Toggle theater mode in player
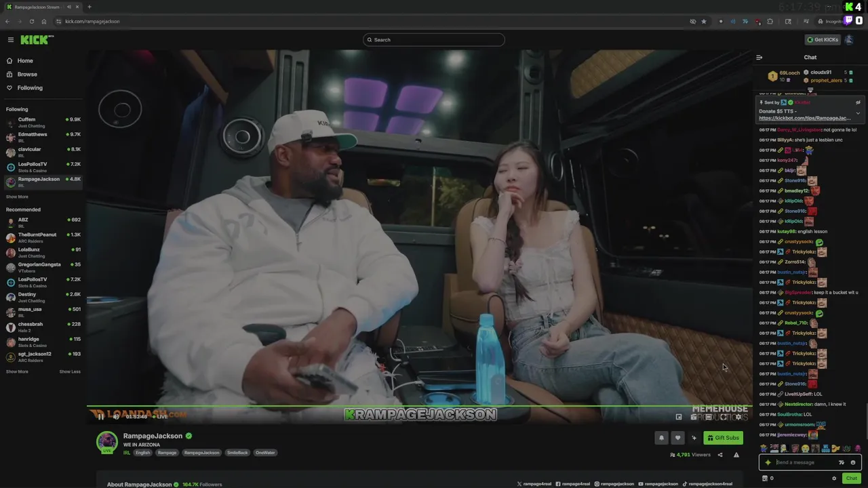 tap(709, 418)
